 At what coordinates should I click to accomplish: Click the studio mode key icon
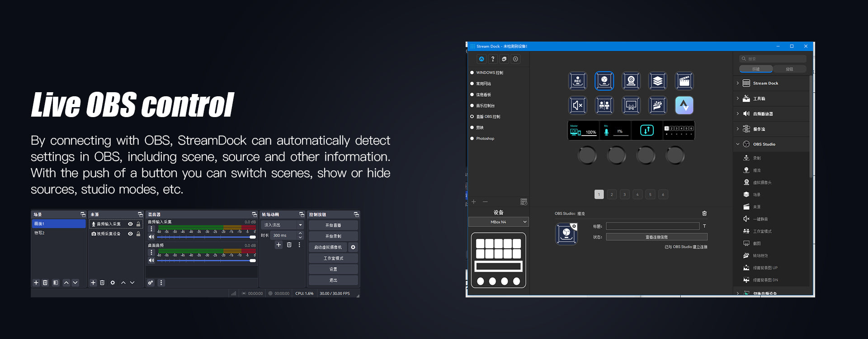click(x=604, y=106)
